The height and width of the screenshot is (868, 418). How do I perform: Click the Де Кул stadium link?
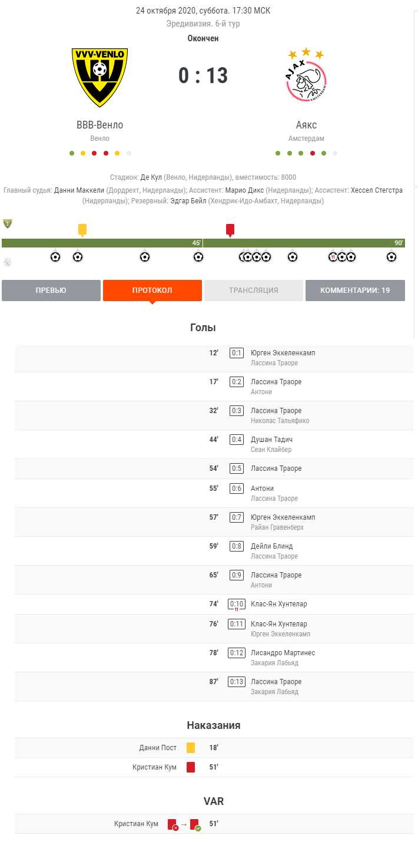click(151, 177)
